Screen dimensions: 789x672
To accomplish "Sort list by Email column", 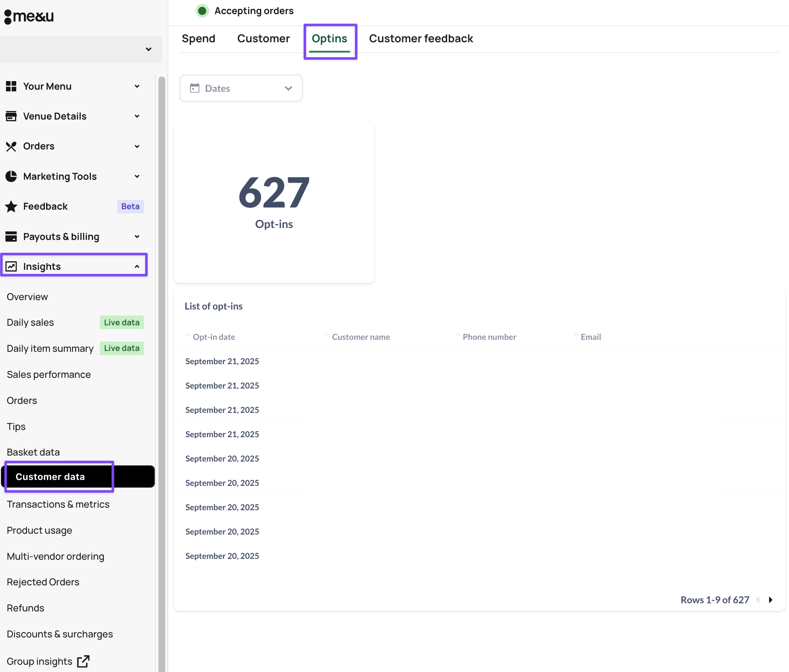I will 590,337.
